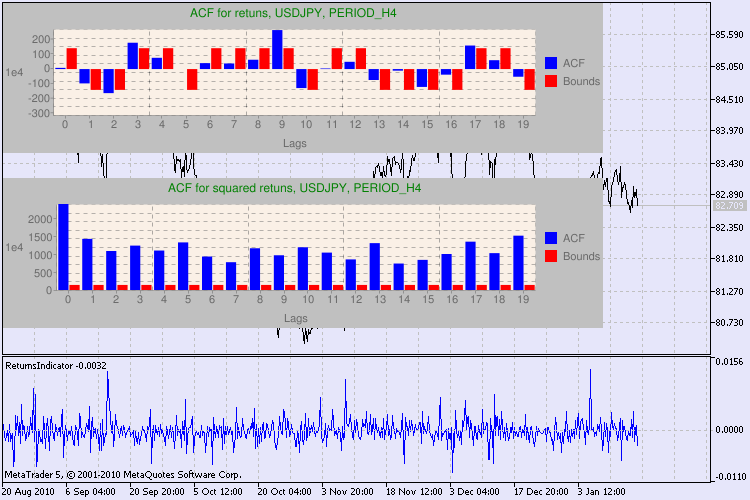Click lag label 16 under the returns chart
750x500 pixels.
[451, 124]
